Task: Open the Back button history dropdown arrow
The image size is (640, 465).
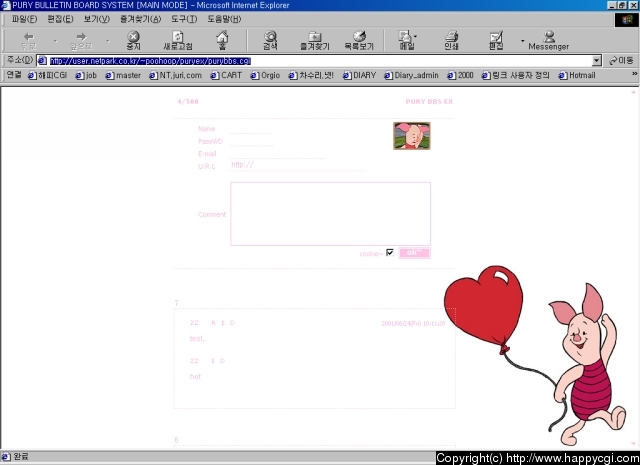Action: tap(55, 41)
